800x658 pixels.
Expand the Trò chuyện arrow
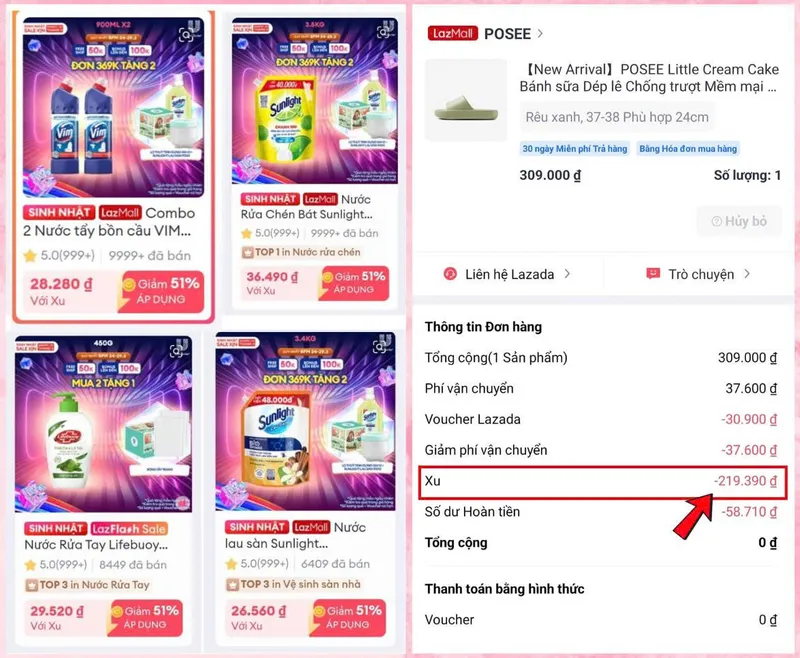coord(747,274)
